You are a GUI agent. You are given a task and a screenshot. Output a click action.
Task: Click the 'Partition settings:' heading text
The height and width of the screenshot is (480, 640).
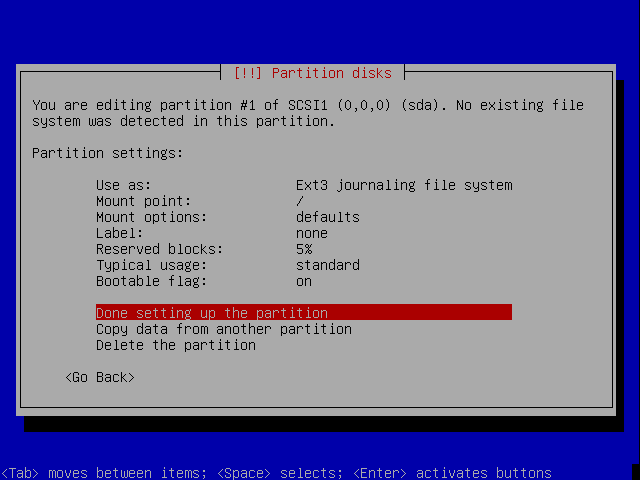coord(107,153)
